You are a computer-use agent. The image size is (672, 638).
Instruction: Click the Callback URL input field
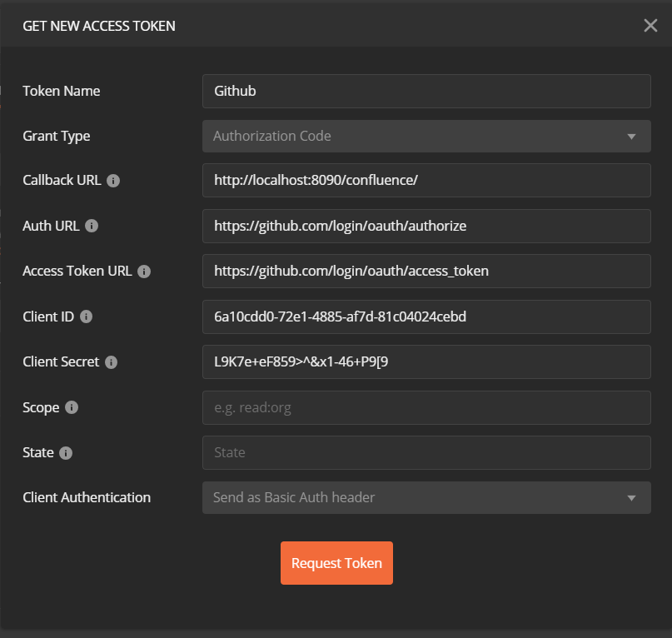(x=426, y=181)
